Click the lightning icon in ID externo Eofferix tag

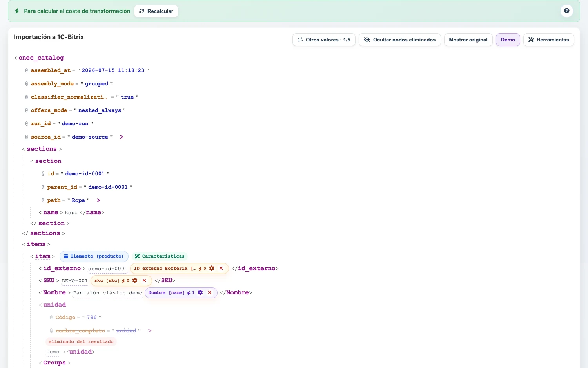[200, 269]
